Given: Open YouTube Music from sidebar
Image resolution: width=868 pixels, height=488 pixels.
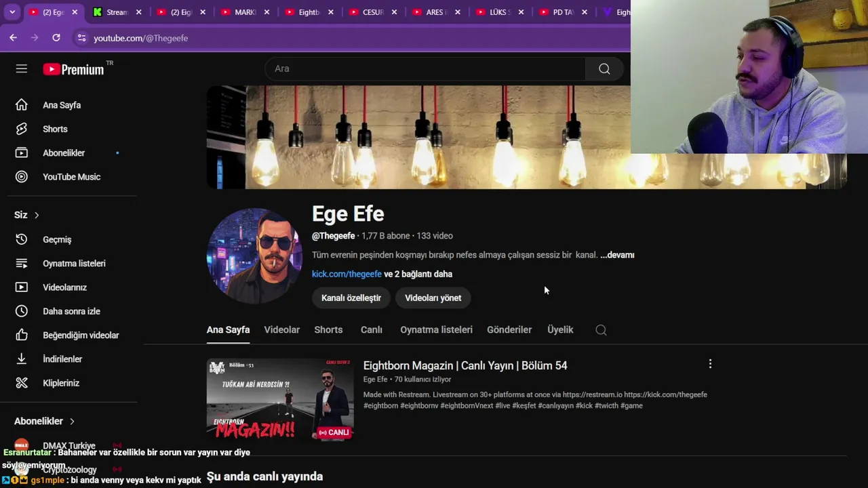Looking at the screenshot, I should (x=71, y=177).
